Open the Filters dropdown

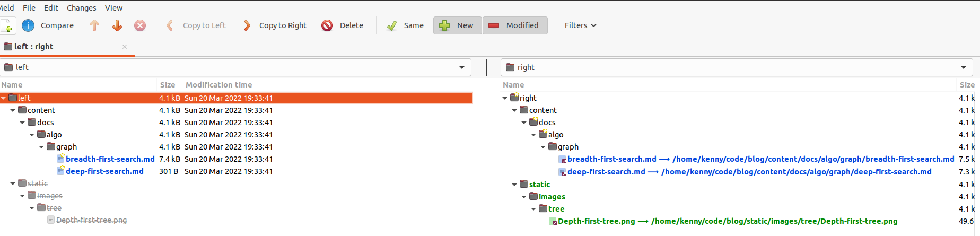pyautogui.click(x=580, y=25)
